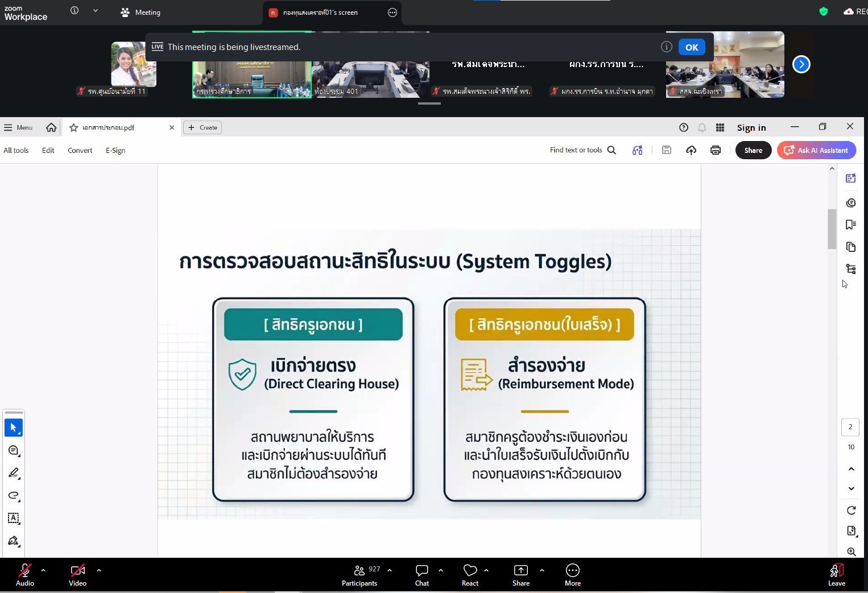Click the PDF vertical scrollbar thumb

[x=832, y=229]
